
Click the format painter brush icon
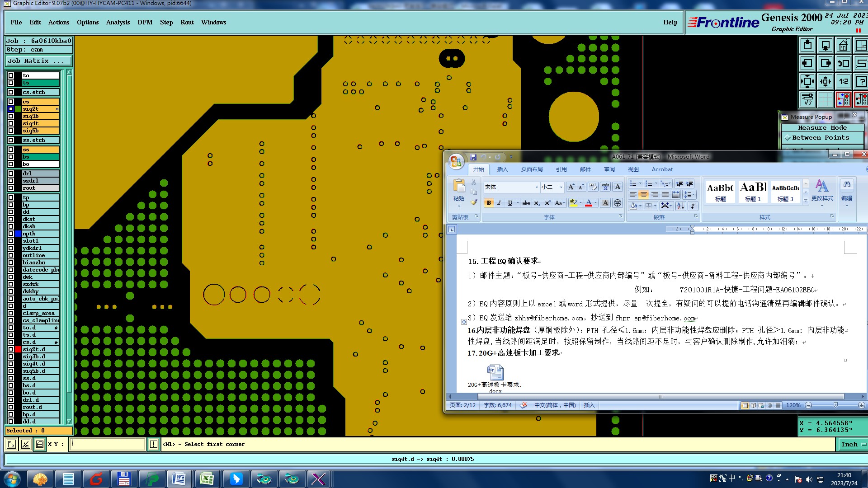(474, 202)
